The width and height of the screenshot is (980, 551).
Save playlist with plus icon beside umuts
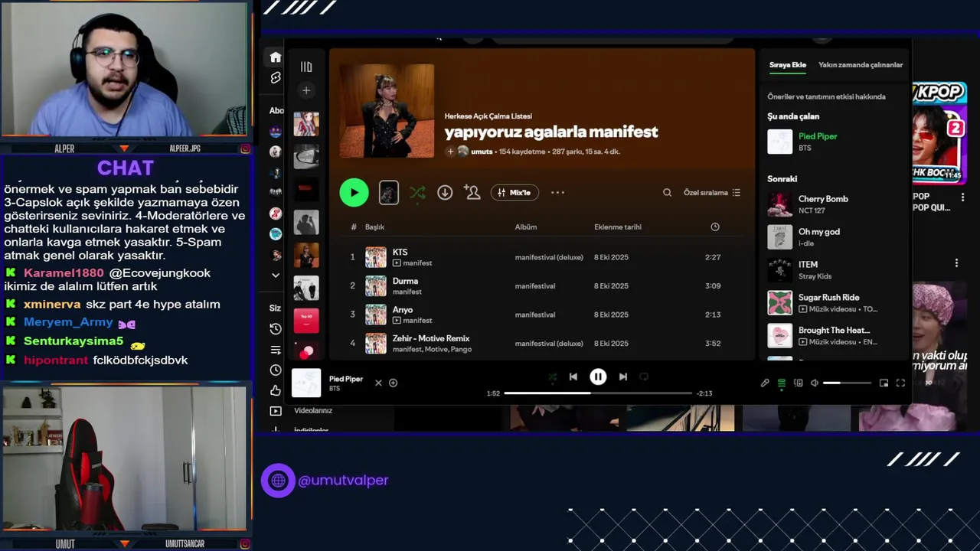pos(450,152)
